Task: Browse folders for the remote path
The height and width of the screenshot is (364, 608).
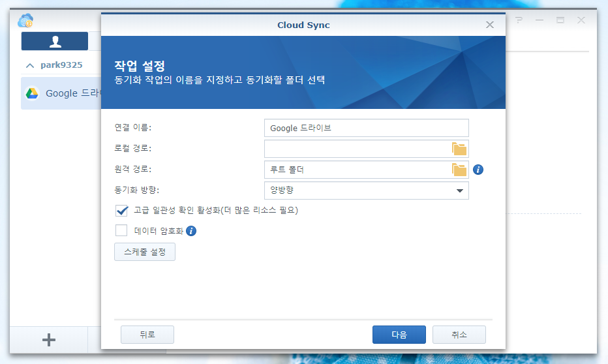Action: (459, 170)
